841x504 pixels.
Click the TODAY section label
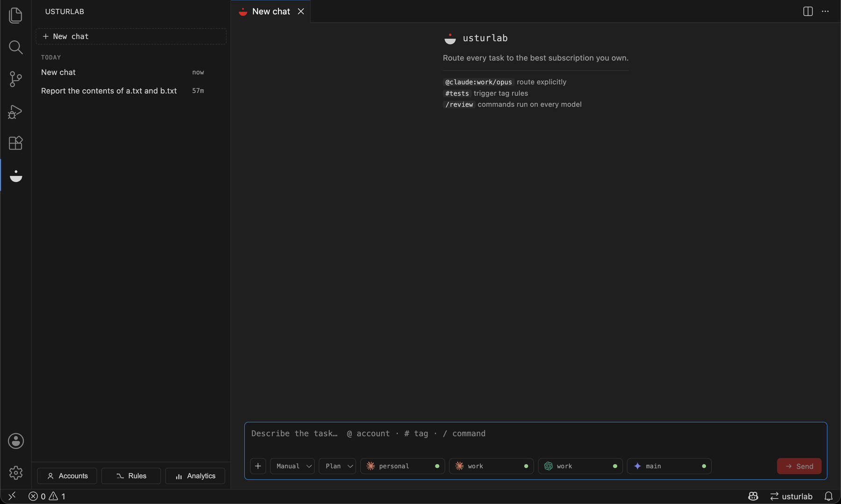[x=51, y=57]
